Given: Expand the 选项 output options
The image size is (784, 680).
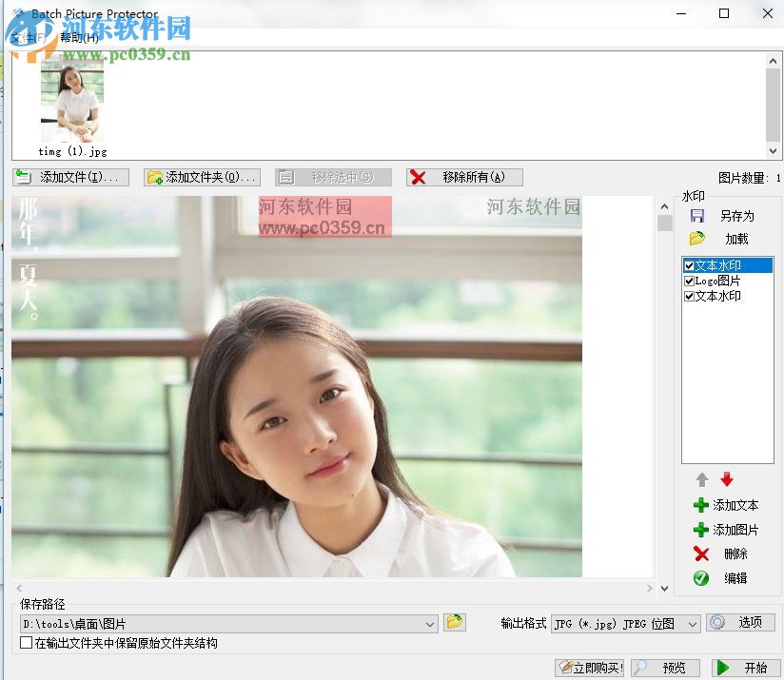Looking at the screenshot, I should pos(742,623).
